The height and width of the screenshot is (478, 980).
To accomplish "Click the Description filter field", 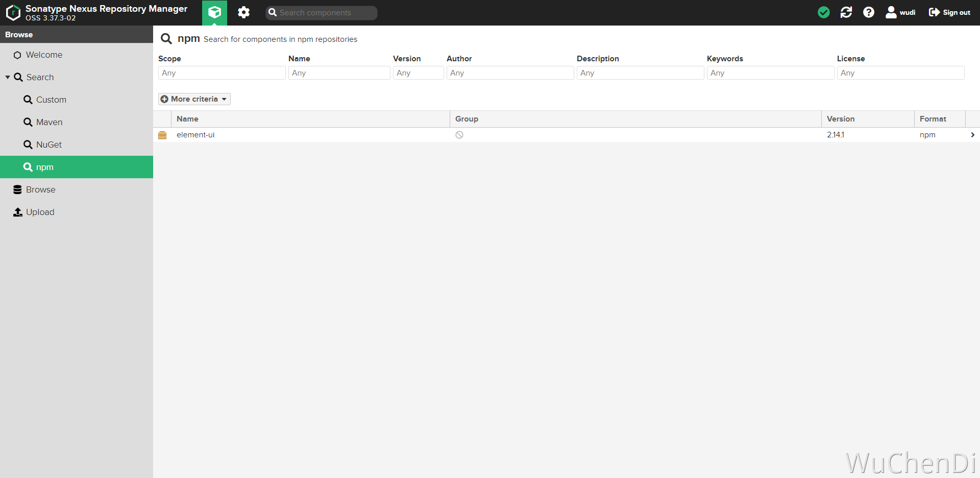I will click(641, 73).
